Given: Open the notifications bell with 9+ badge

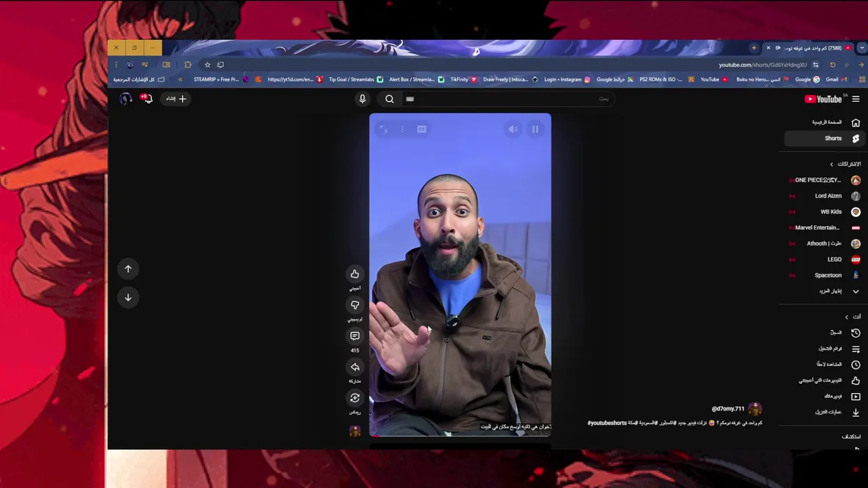Looking at the screenshot, I should click(x=146, y=99).
